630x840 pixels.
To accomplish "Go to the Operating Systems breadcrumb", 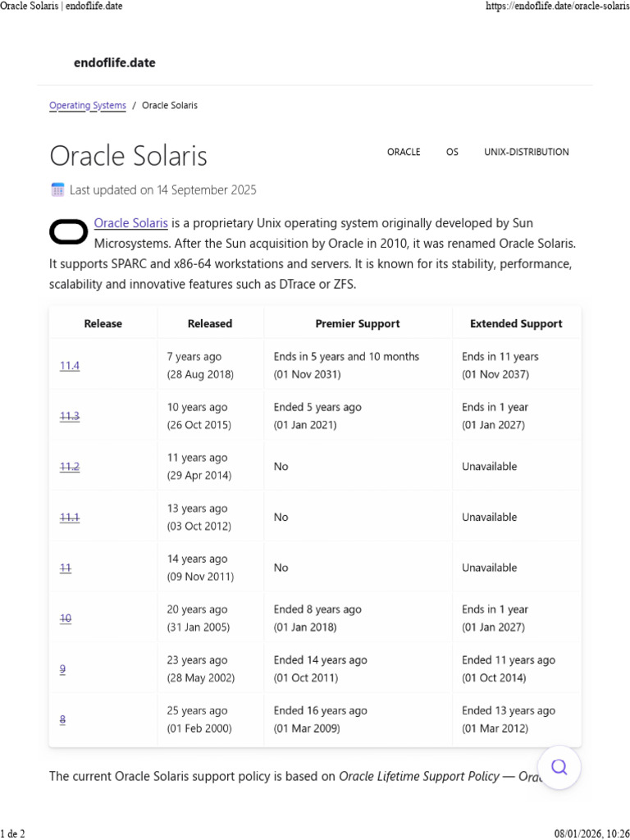I will pyautogui.click(x=88, y=106).
